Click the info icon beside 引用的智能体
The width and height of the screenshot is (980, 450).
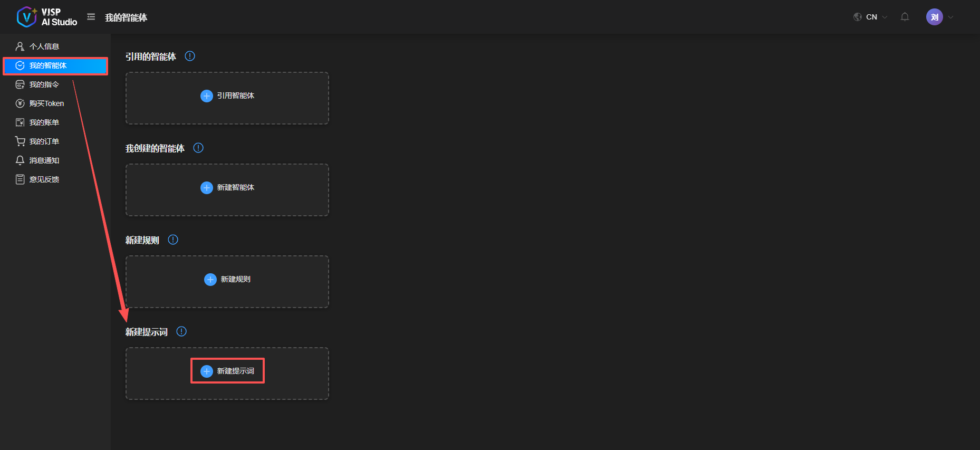pos(190,56)
